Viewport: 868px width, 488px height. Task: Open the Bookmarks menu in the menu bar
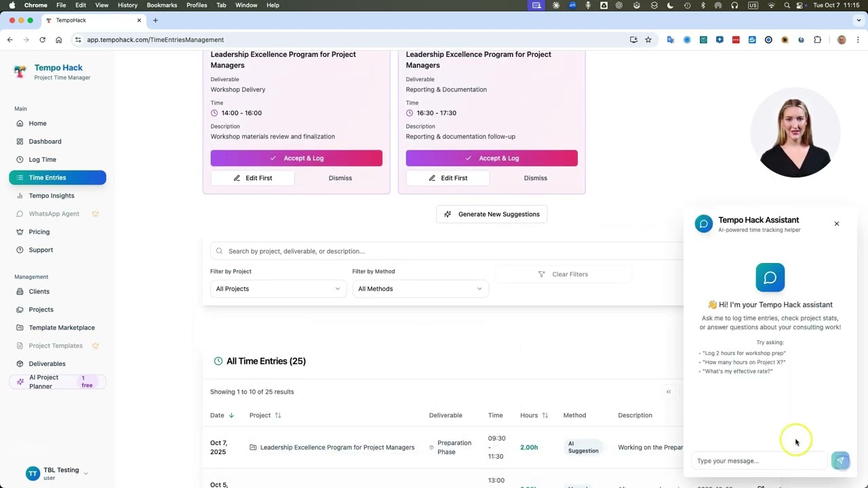[162, 5]
